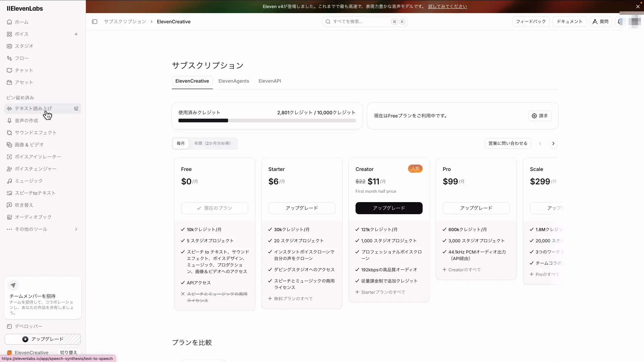Screen dimensions: 644x362
Task: Click the ElevenLabs logo
Action: point(25,8)
